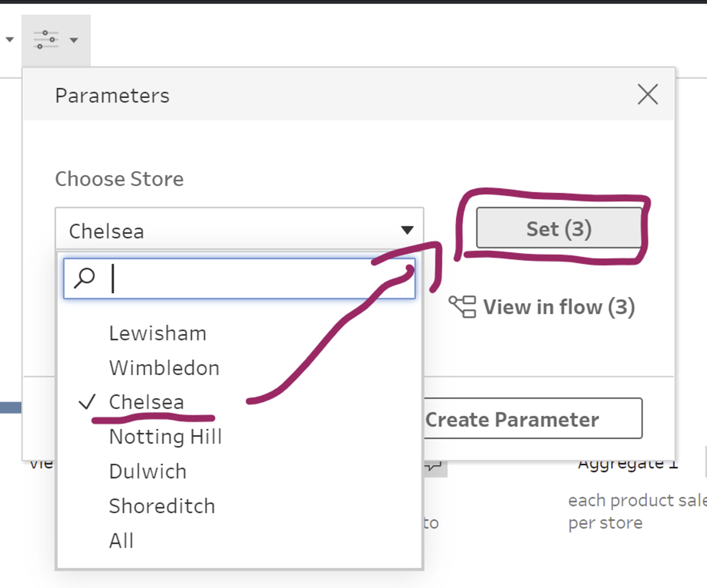The image size is (707, 588).
Task: Click the small arrow at the toolbar's left edge
Action: click(9, 40)
